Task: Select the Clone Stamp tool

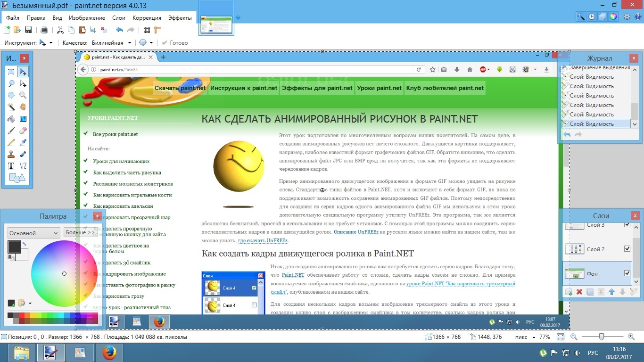Action: click(x=11, y=154)
